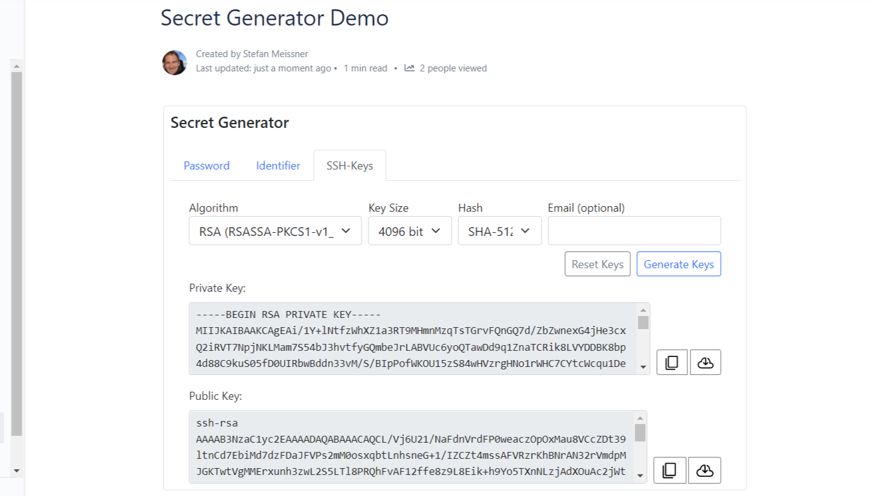Click inside the private key text area

pos(411,339)
